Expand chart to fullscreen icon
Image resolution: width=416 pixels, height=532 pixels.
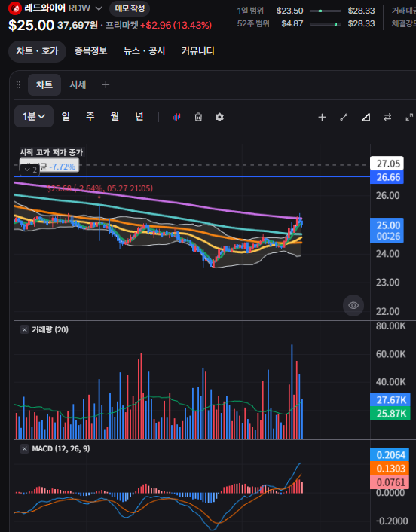tap(409, 117)
